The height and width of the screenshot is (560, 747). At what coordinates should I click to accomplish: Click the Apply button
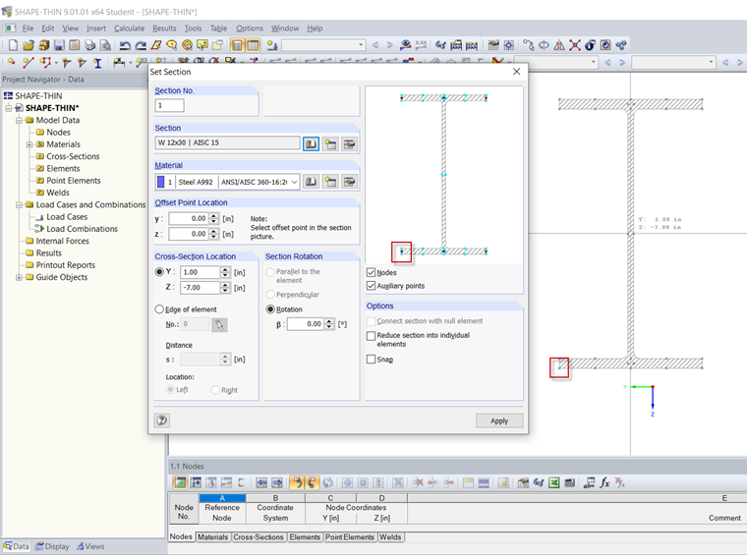[x=498, y=420]
